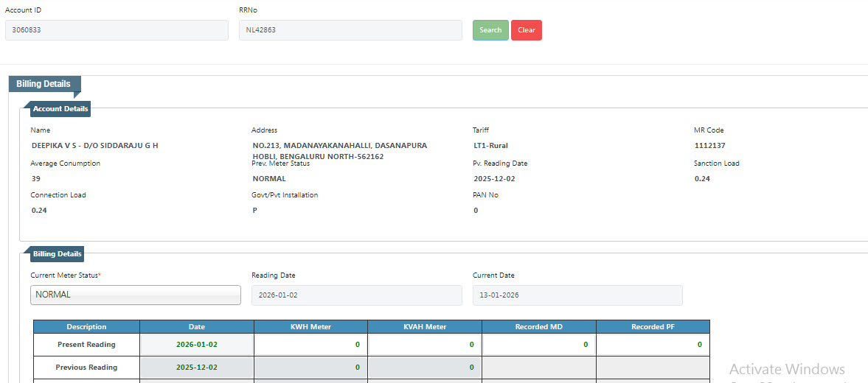Click the Present Reading Recorded PF cell
Image resolution: width=868 pixels, height=383 pixels.
(x=653, y=344)
